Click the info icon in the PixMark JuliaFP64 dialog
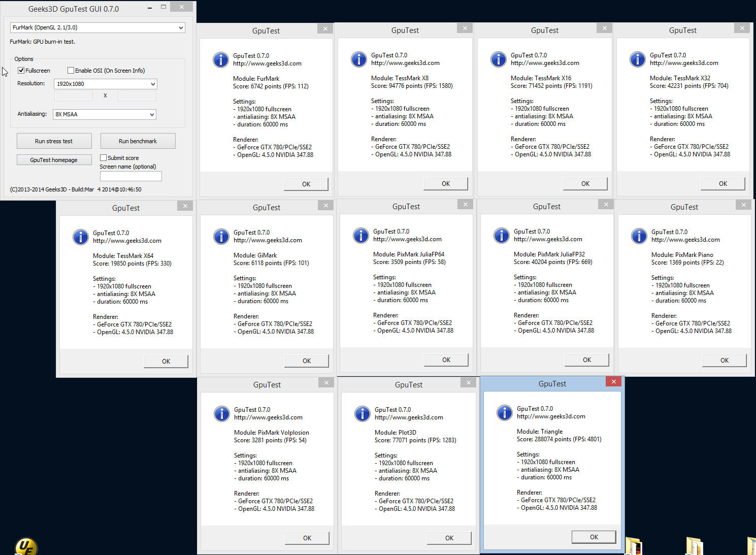Screen dimensions: 756x555 click(x=361, y=236)
